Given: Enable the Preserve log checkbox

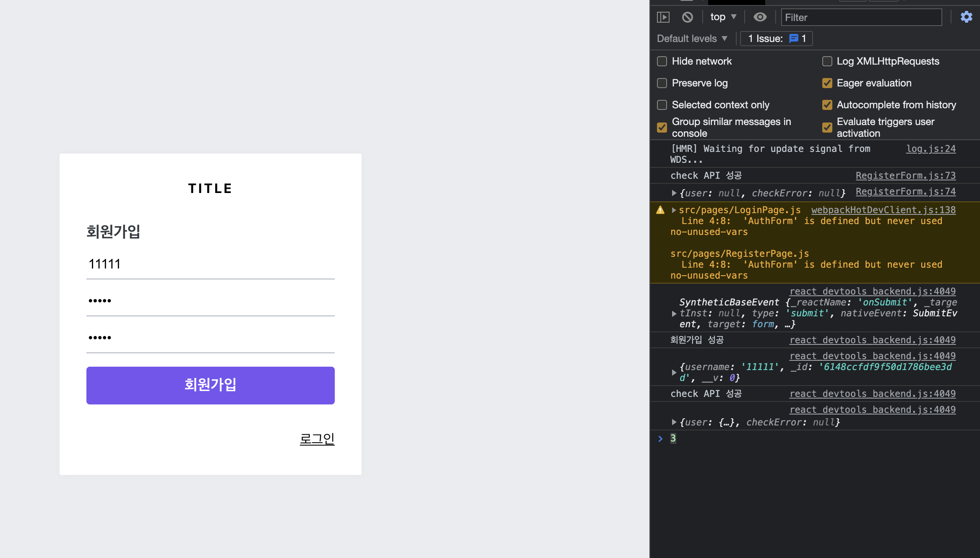Looking at the screenshot, I should (662, 83).
